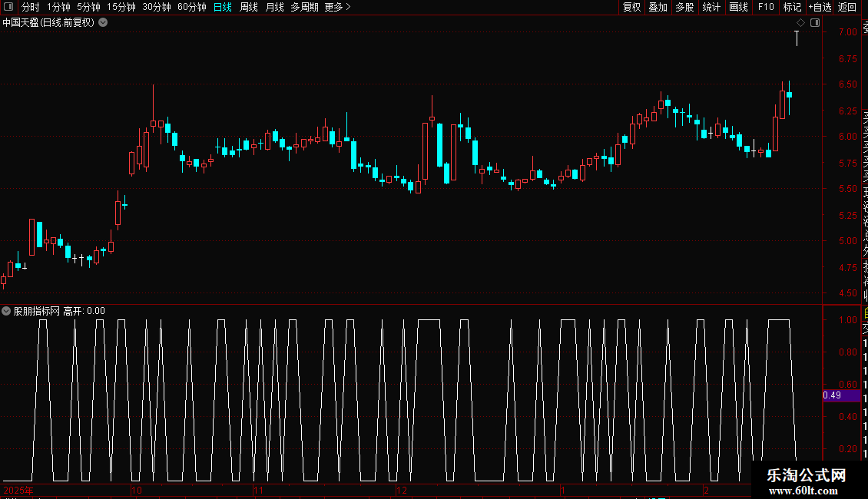Click the 6.50 price axis label
The height and width of the screenshot is (499, 868).
coord(847,84)
